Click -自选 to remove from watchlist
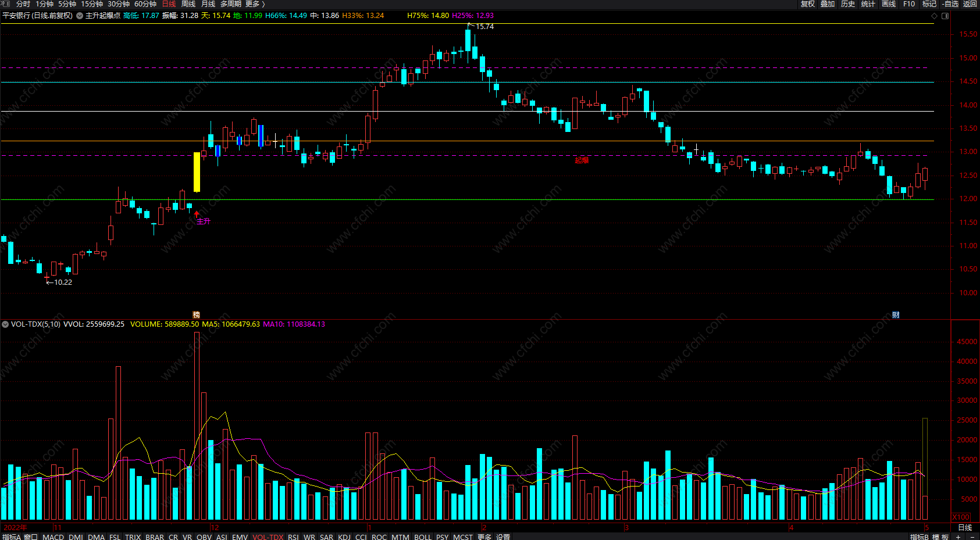980x540 pixels. pos(950,4)
